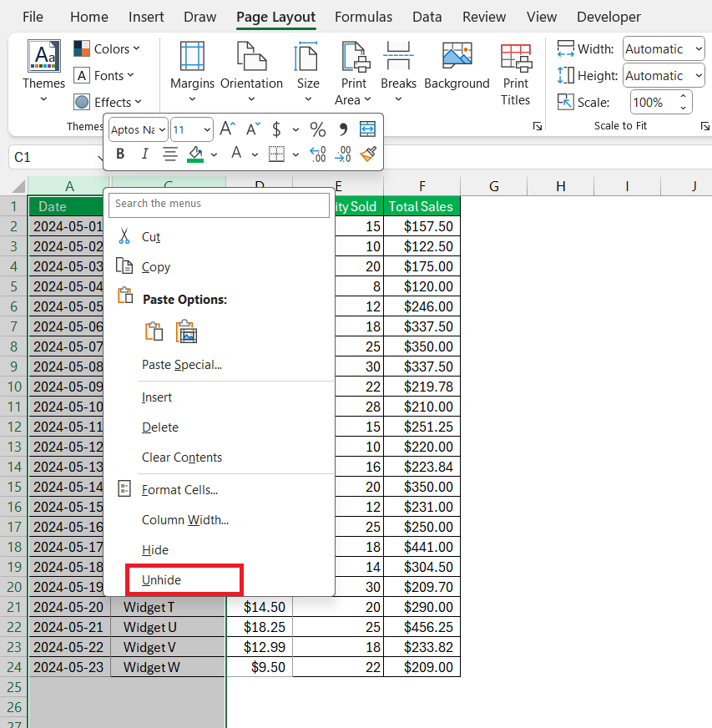Select Unhide from the context menu

coord(162,580)
